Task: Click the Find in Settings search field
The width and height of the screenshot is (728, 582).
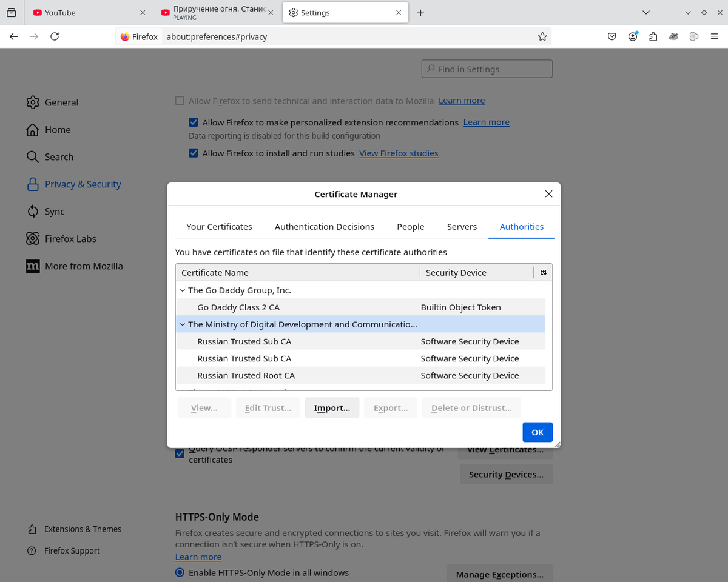Action: pyautogui.click(x=487, y=69)
